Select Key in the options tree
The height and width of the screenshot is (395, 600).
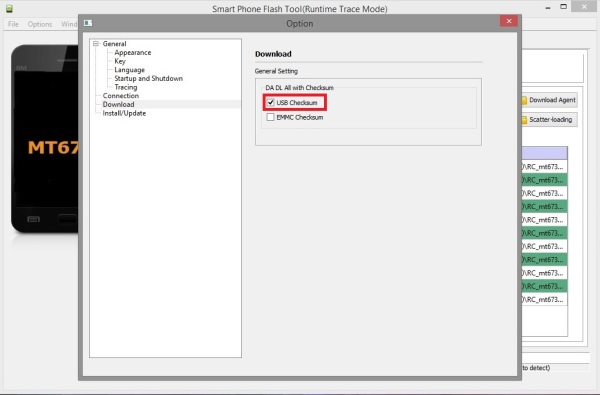(120, 61)
